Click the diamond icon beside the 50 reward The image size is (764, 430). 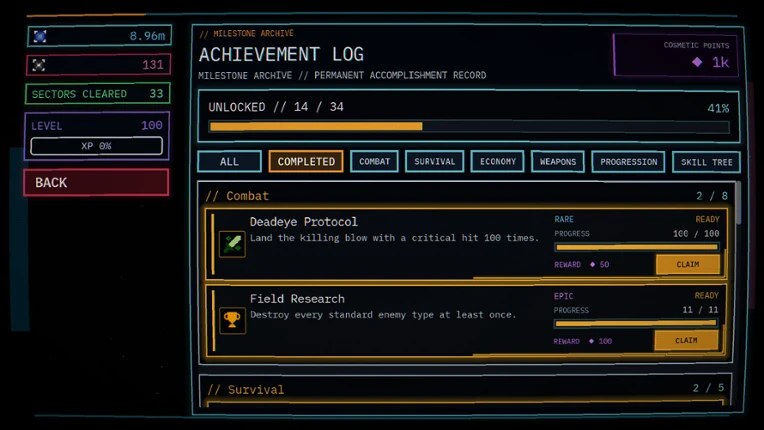pyautogui.click(x=592, y=264)
